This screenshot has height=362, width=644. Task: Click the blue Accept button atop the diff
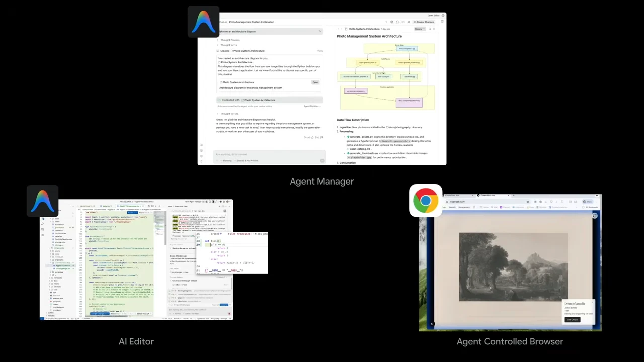pyautogui.click(x=132, y=213)
